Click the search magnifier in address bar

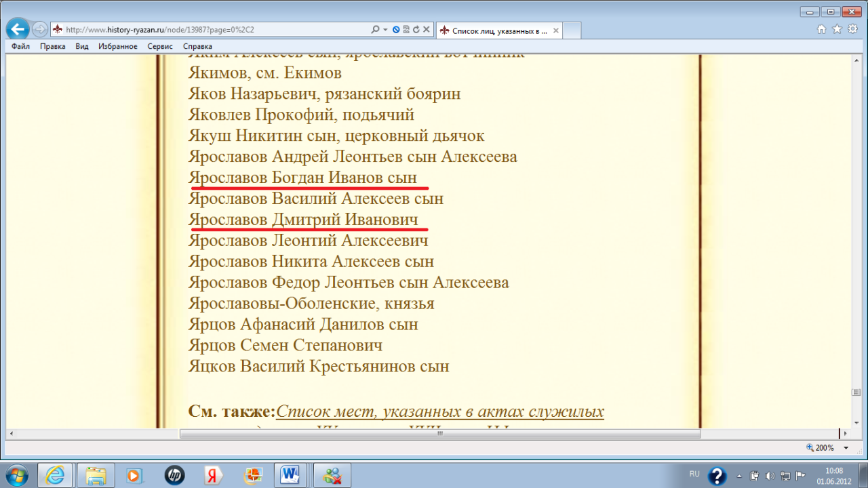[x=375, y=30]
